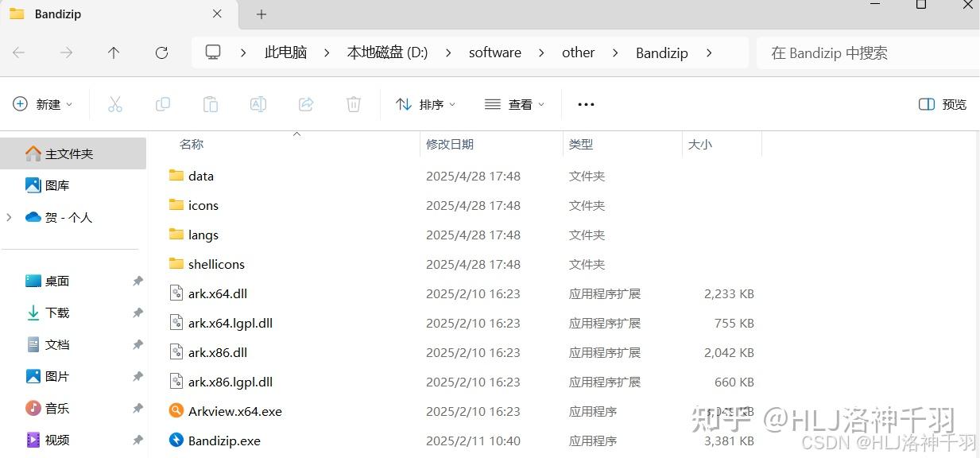
Task: Click the Share icon in toolbar
Action: click(306, 104)
